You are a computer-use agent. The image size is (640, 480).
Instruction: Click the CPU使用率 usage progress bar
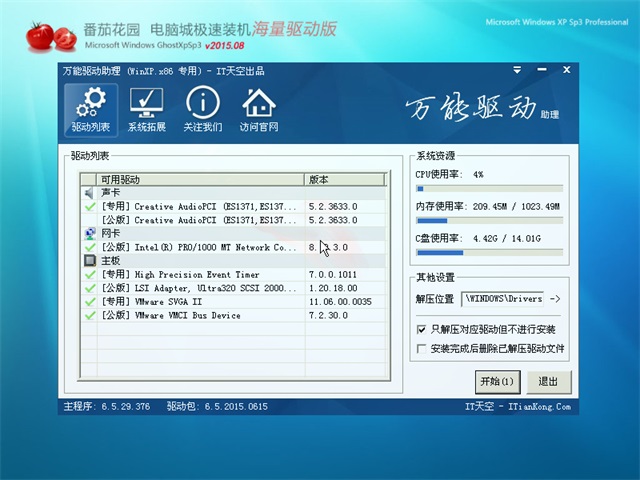point(488,187)
